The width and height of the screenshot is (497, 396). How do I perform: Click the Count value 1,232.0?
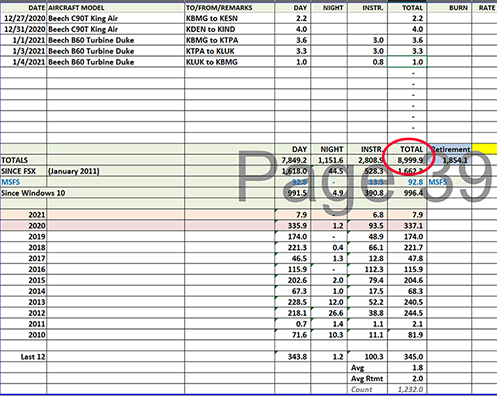point(407,389)
